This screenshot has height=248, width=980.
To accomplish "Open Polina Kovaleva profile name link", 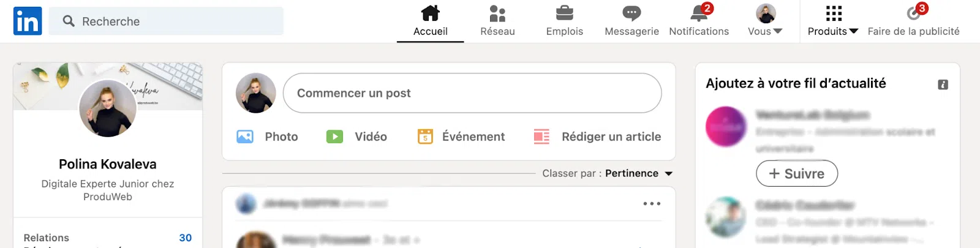I will 108,164.
